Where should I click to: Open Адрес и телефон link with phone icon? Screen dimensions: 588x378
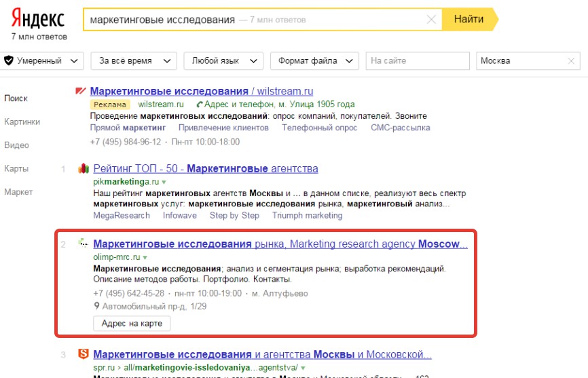click(276, 104)
